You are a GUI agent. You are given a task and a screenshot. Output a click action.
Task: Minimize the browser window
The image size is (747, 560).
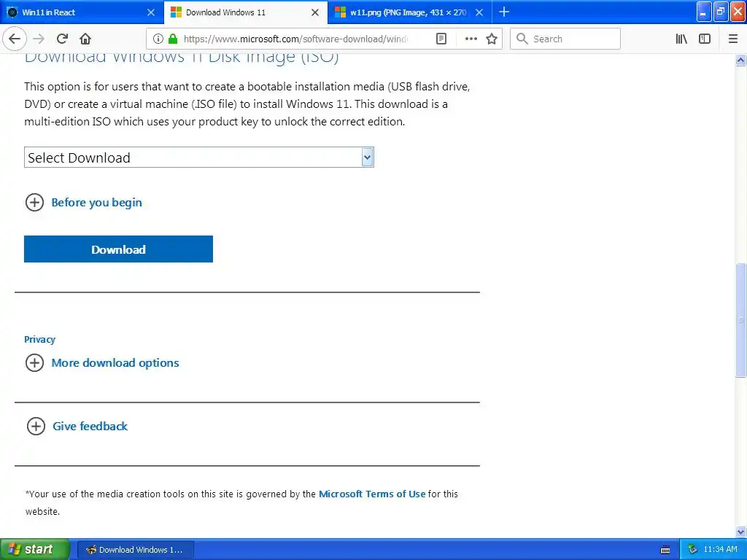tap(704, 12)
